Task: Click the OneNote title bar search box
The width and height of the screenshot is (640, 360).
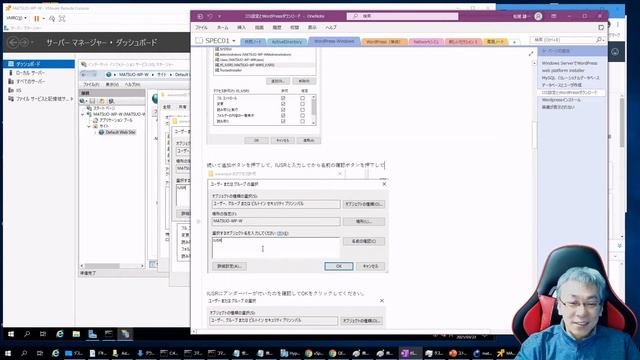Action: [x=402, y=16]
